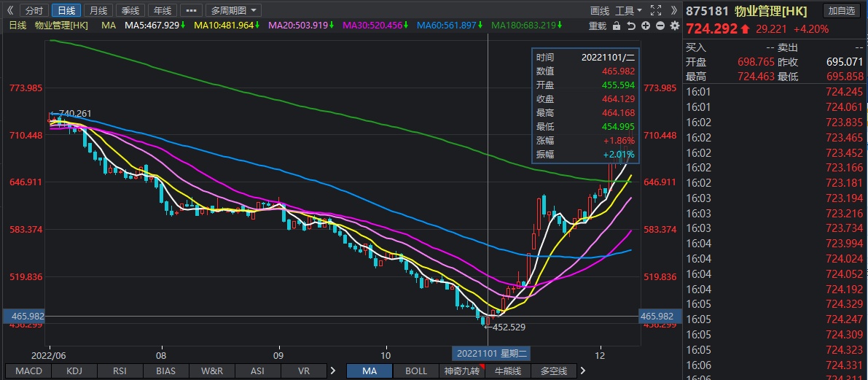Expand right panel using double chevron
The image size is (868, 380).
(673, 10)
